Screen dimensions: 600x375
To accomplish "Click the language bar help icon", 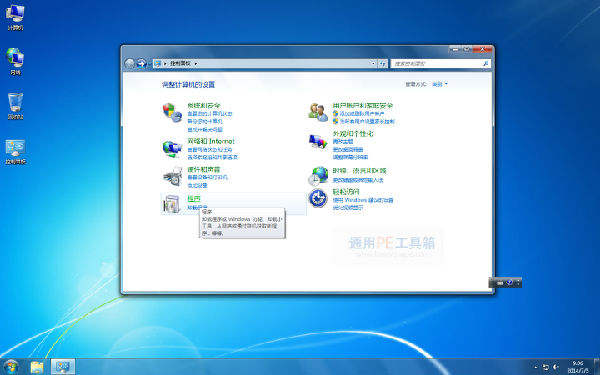I will [x=509, y=282].
